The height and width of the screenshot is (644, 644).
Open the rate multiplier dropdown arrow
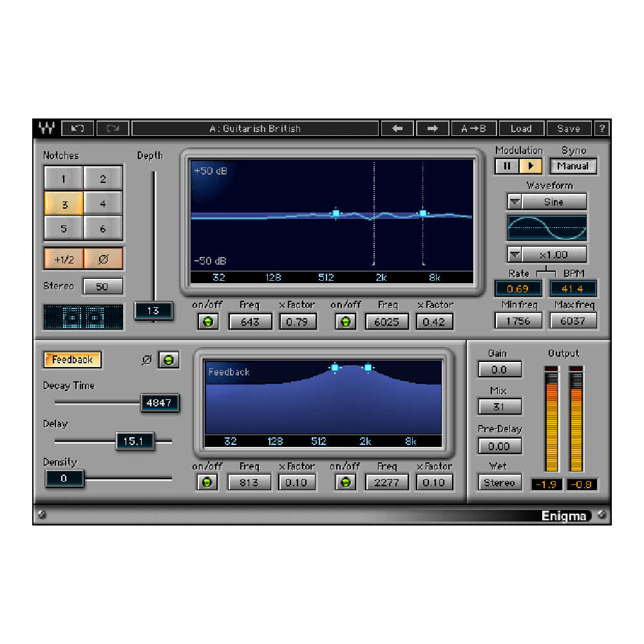[515, 254]
